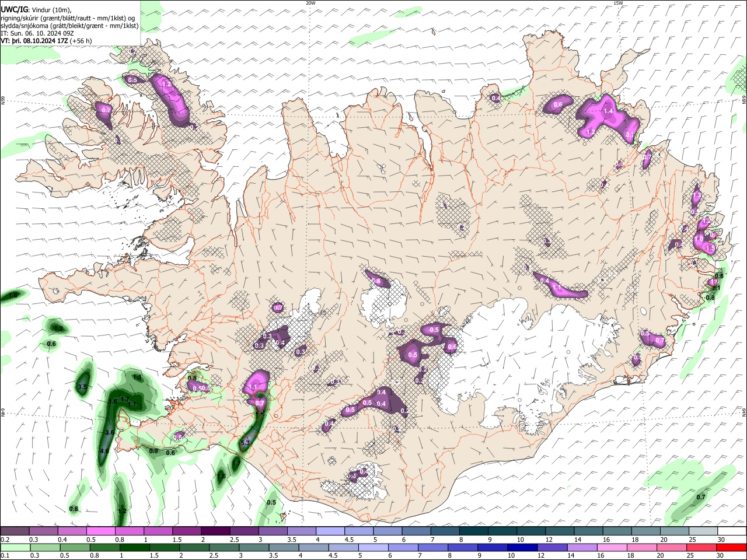The image size is (747, 560).
Task: Click the 'Vindur (10m)' header text
Action: point(51,9)
